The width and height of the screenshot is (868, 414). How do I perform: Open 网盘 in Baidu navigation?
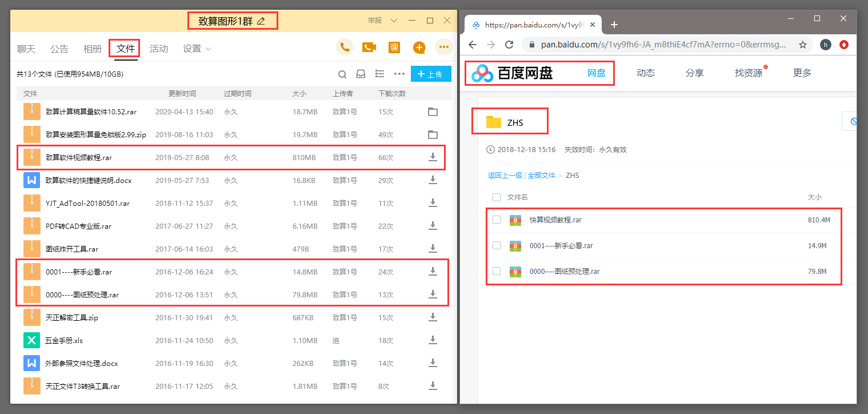tap(597, 73)
